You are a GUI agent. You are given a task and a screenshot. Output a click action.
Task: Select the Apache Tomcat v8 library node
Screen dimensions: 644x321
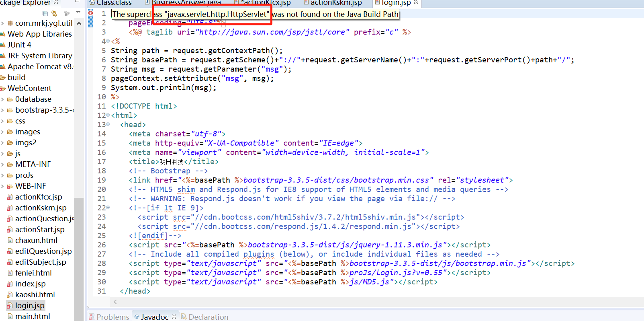tap(40, 66)
